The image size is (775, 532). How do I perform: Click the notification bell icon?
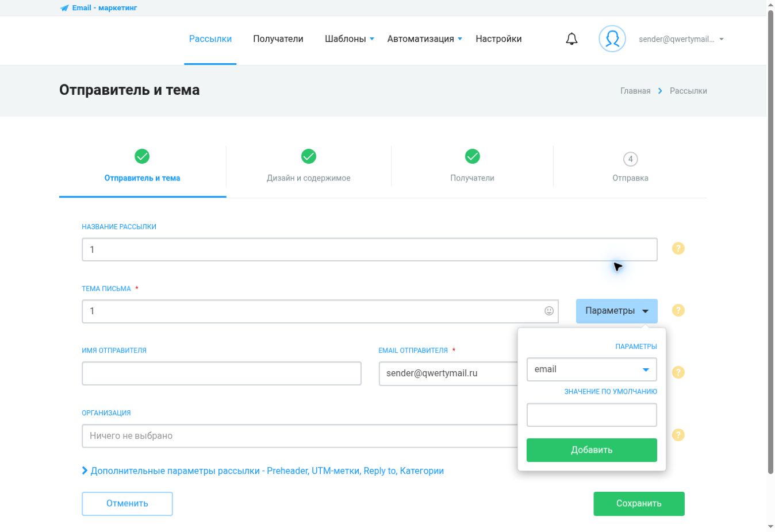pos(571,39)
